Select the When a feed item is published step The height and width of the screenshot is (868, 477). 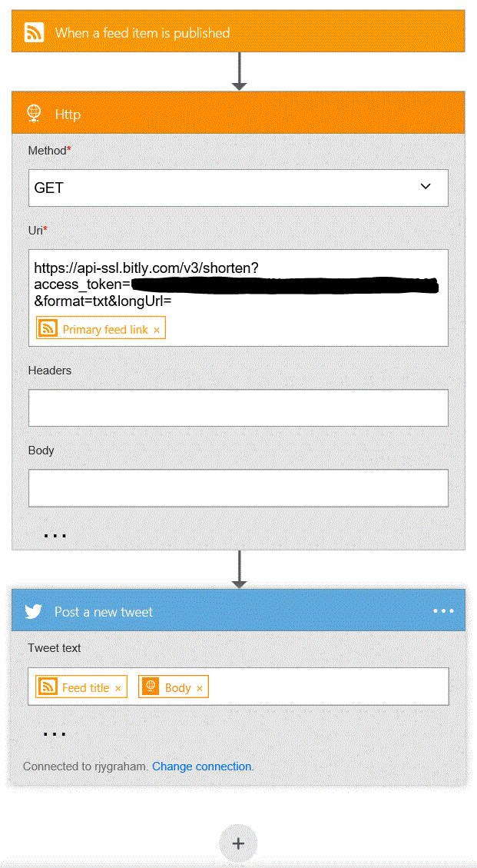click(x=238, y=32)
